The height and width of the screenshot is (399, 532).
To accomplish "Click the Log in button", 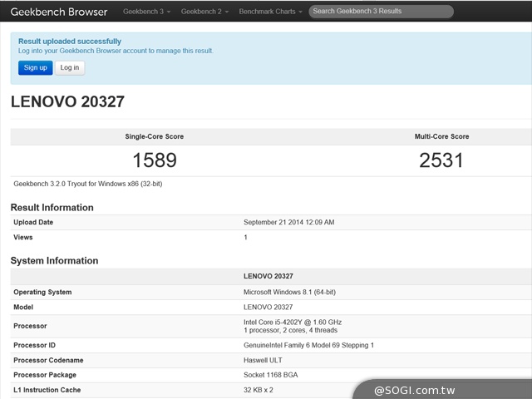I will click(x=70, y=67).
